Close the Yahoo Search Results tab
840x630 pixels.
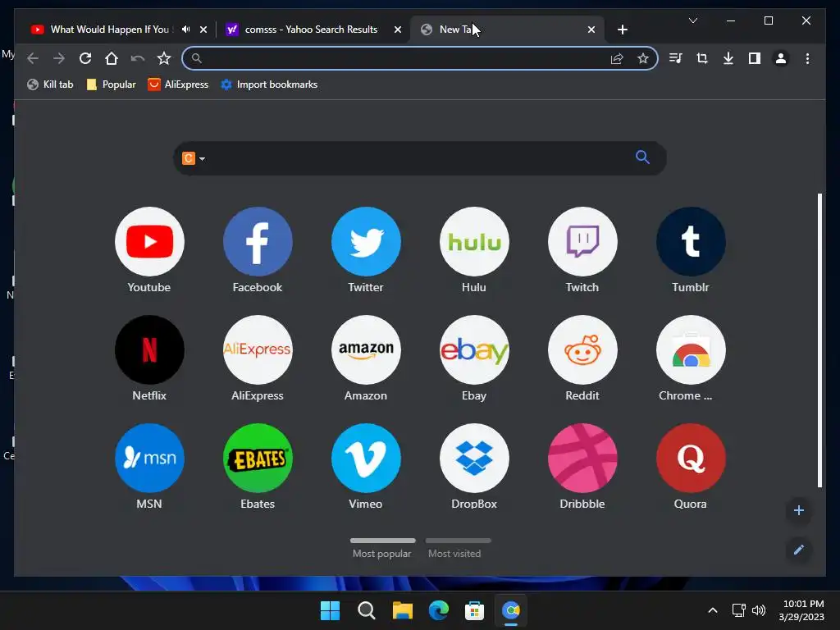[398, 30]
